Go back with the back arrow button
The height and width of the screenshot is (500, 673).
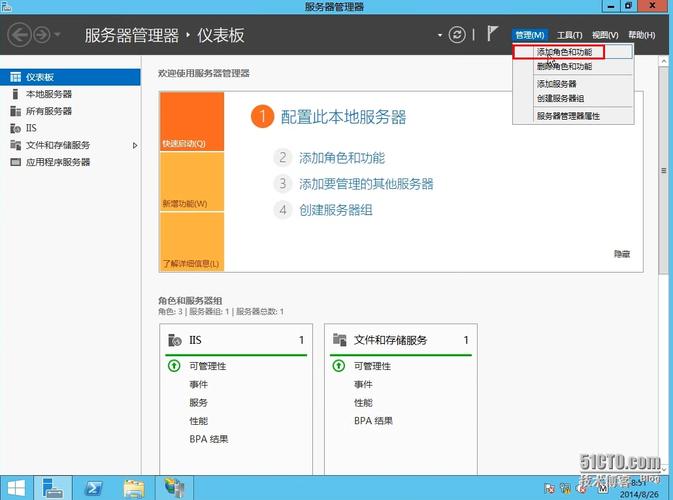20,35
